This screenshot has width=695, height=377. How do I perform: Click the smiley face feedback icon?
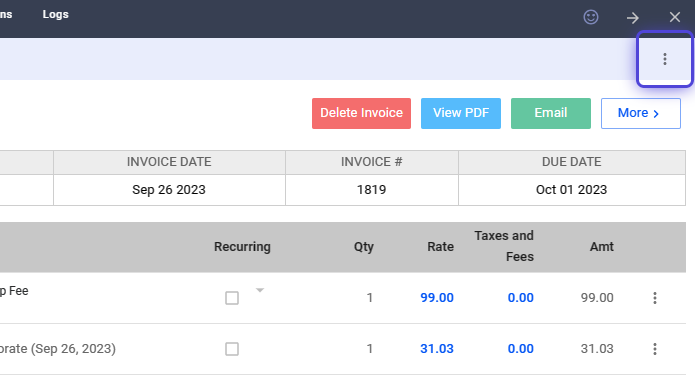point(590,17)
